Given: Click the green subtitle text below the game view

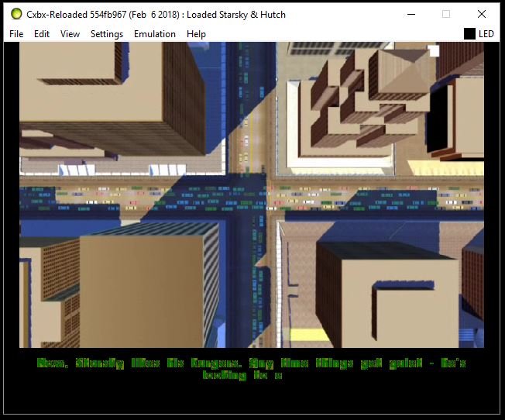Looking at the screenshot, I should coord(251,369).
